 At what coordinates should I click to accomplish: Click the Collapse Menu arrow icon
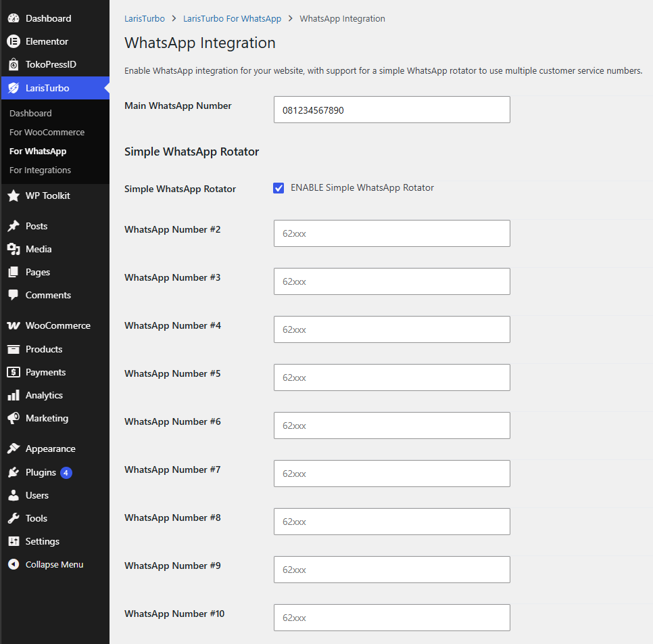coord(14,564)
